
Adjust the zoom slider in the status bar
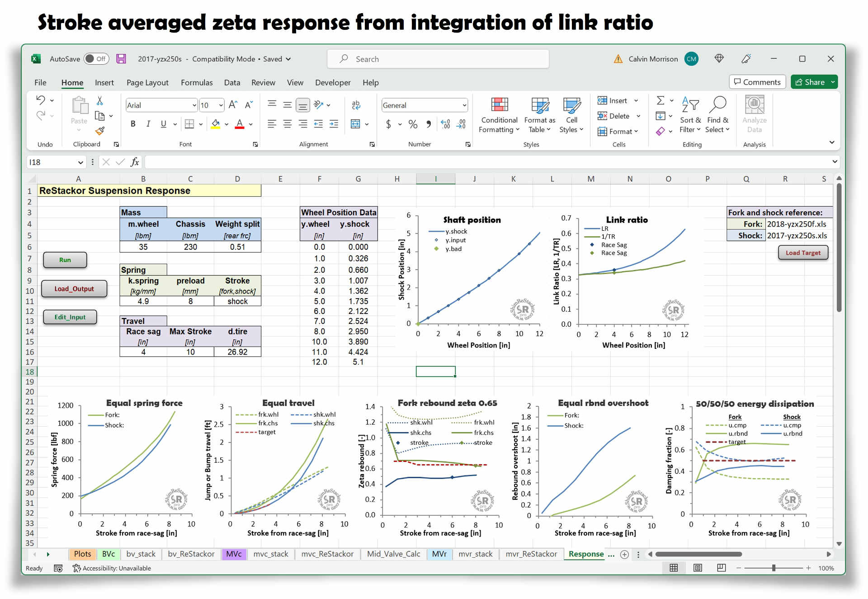coord(774,568)
